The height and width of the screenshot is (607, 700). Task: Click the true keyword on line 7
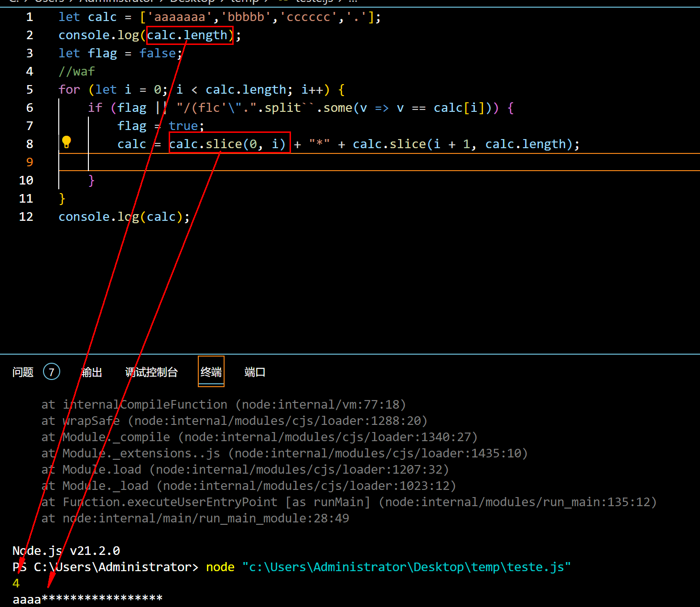183,126
